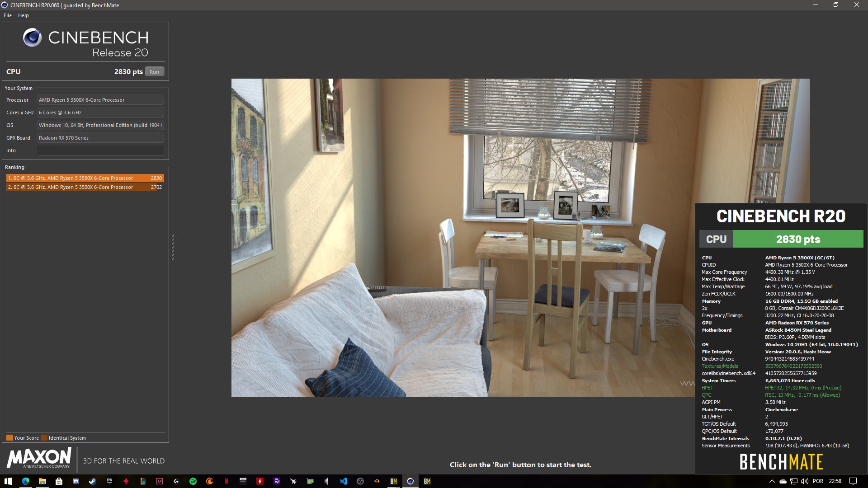
Task: Open Microsoft Store from the taskbar
Action: (59, 481)
